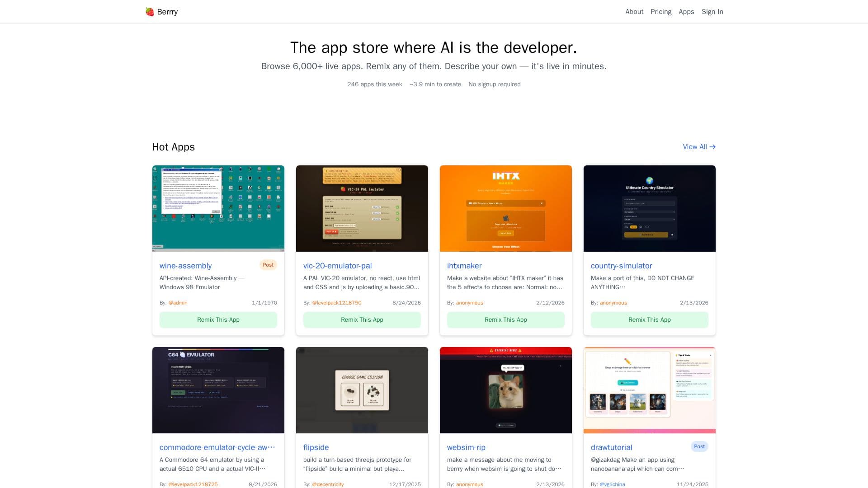Screen dimensions: 868x488
Task: Click 'No signup required' text
Action: [495, 84]
